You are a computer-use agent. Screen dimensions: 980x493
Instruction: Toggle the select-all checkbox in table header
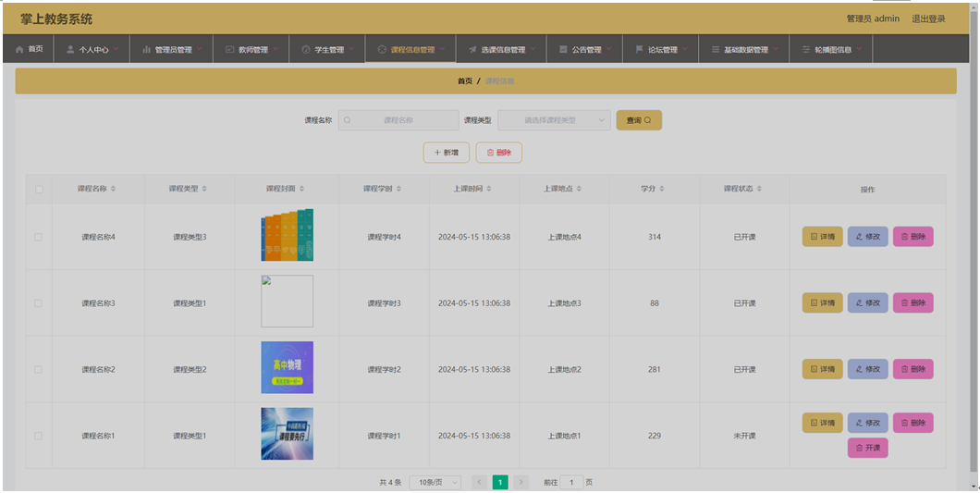point(39,190)
